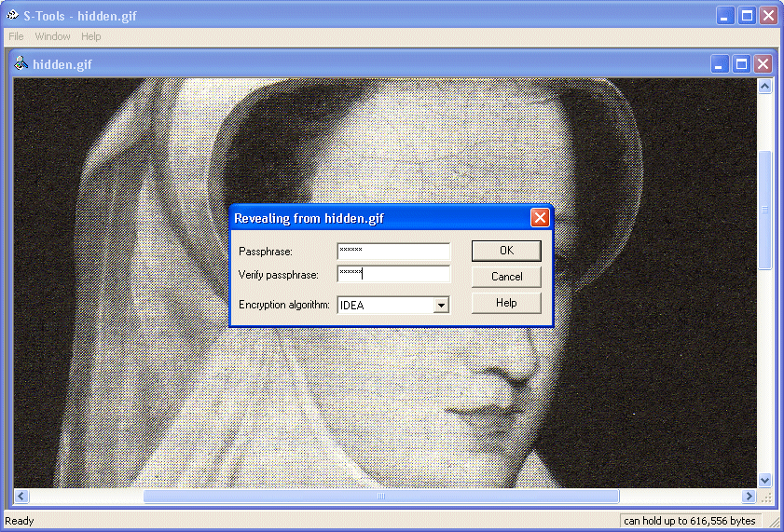Click the 'can hold up to 616,556 bytes' status text

[x=690, y=521]
